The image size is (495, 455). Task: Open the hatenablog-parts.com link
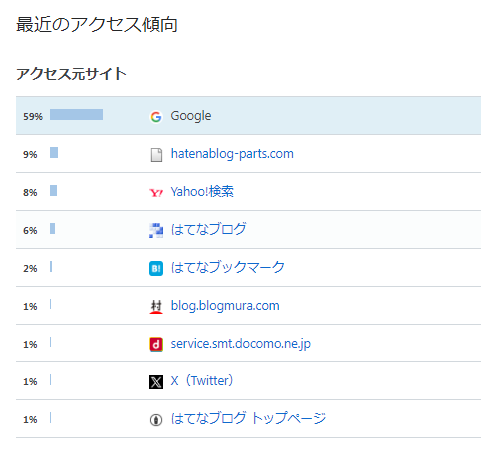(x=232, y=154)
